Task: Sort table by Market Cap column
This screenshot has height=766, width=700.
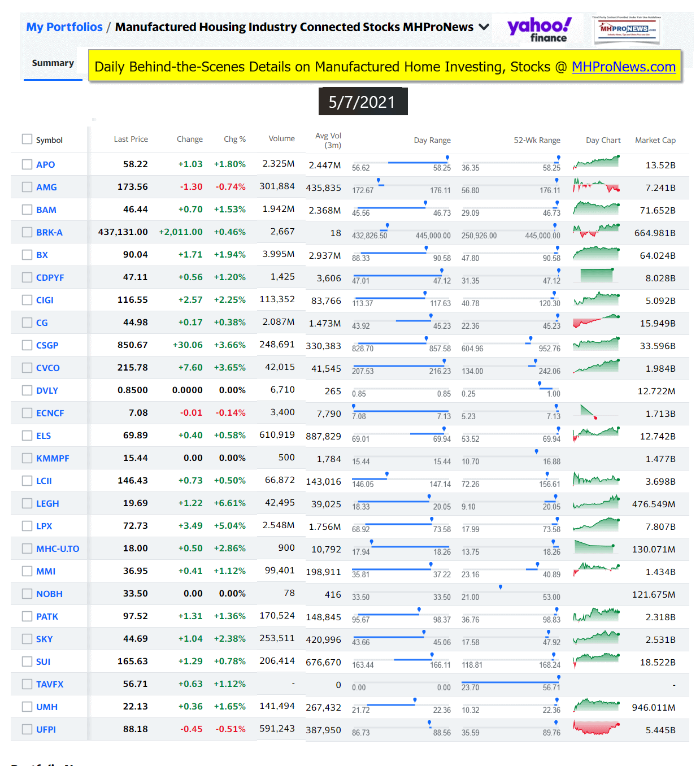Action: [x=655, y=140]
